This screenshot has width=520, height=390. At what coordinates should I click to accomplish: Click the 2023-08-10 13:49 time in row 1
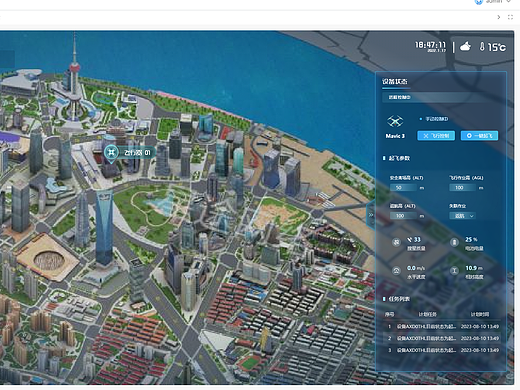tap(480, 326)
